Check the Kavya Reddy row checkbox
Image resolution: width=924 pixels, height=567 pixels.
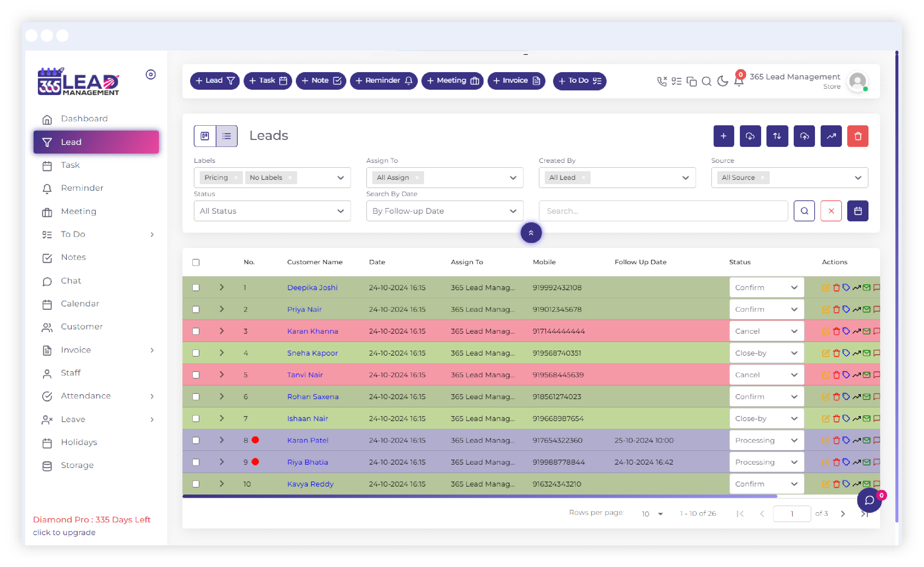(196, 484)
